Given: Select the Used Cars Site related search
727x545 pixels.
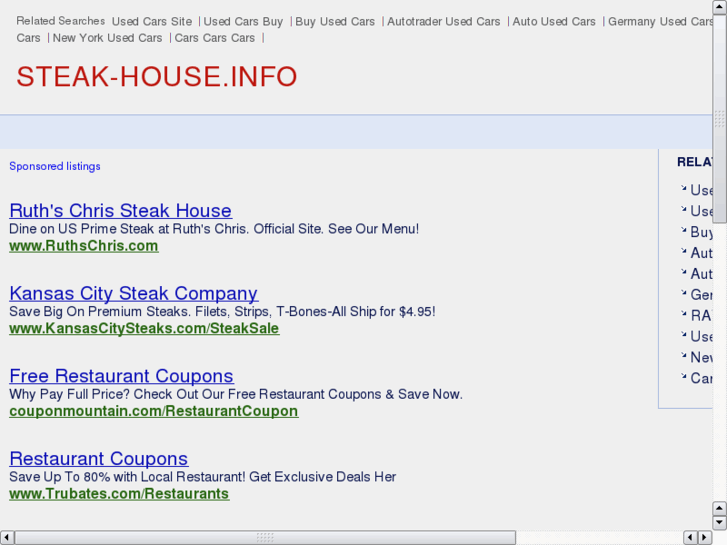Looking at the screenshot, I should (152, 22).
